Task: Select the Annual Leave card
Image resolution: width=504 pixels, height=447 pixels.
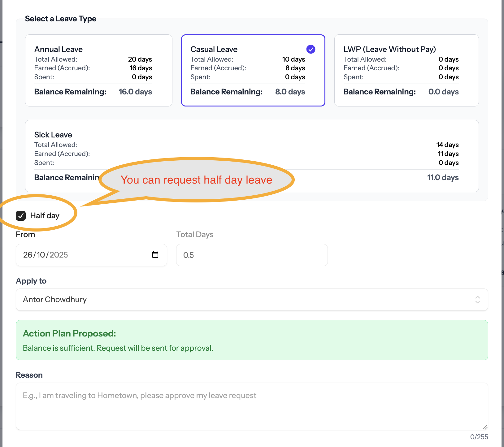Action: [x=98, y=70]
